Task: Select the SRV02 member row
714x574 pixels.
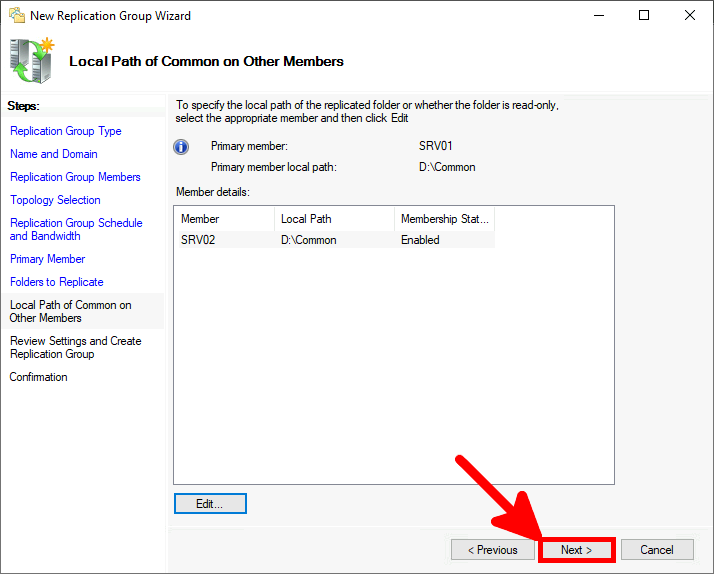Action: coord(334,240)
